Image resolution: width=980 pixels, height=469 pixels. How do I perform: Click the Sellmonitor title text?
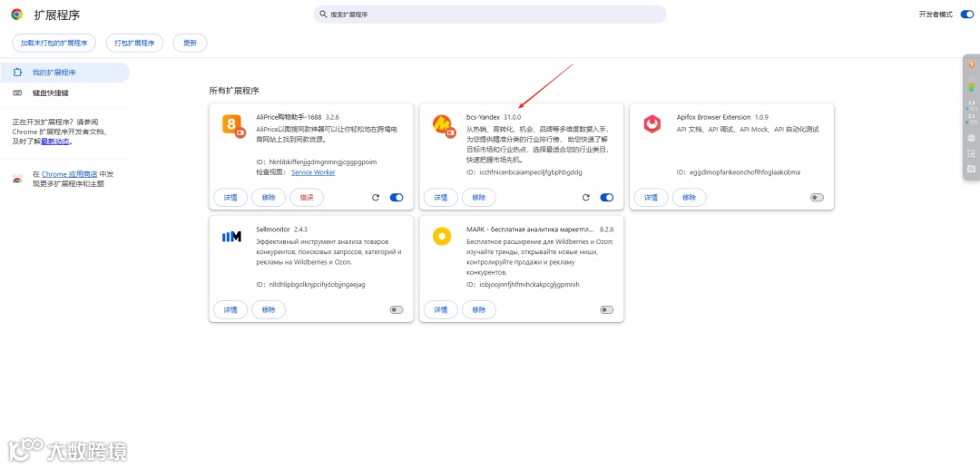point(273,230)
